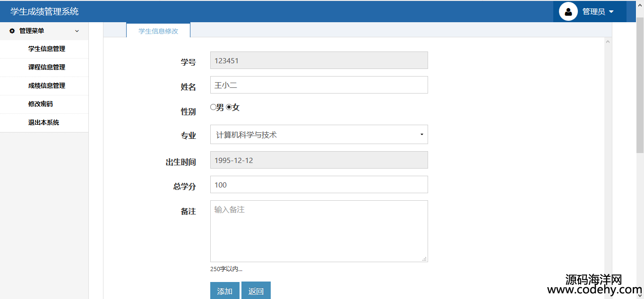Click 退出本系统 to log out
The image size is (644, 299).
coord(43,122)
